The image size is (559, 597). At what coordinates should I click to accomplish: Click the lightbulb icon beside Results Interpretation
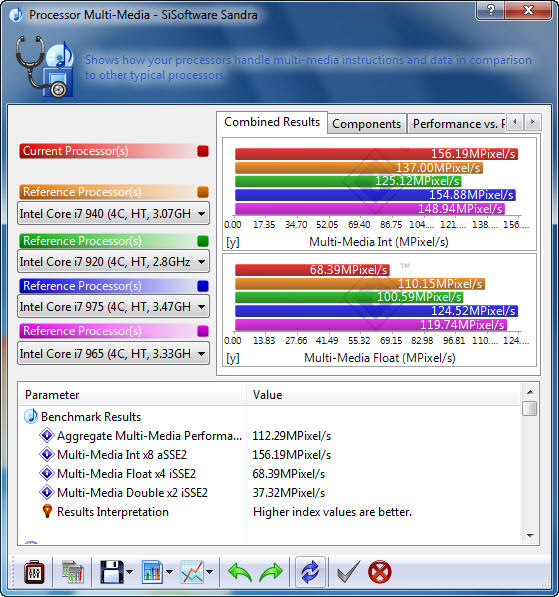click(47, 511)
